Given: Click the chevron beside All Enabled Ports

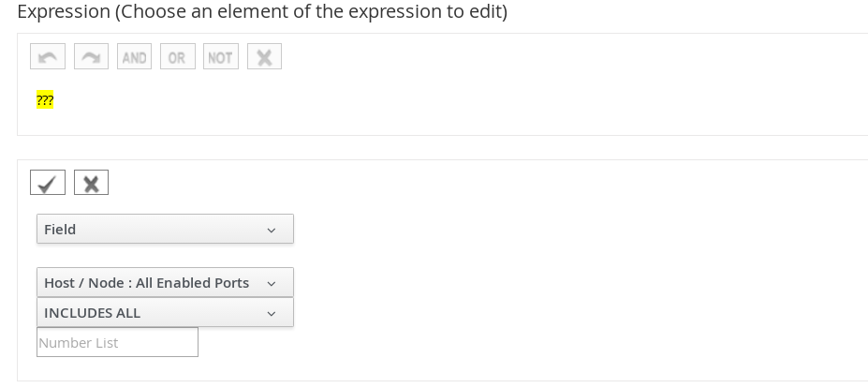Looking at the screenshot, I should pyautogui.click(x=272, y=284).
